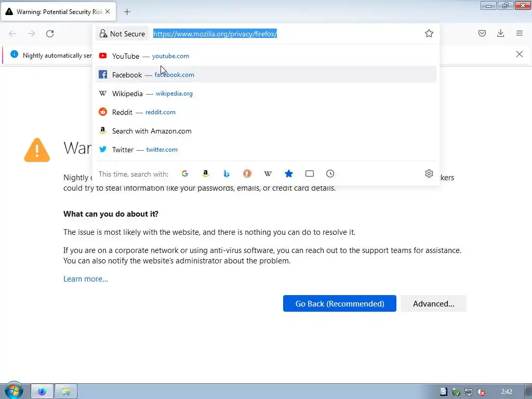Search this time with Wikipedia icon
The image size is (532, 399).
click(268, 174)
